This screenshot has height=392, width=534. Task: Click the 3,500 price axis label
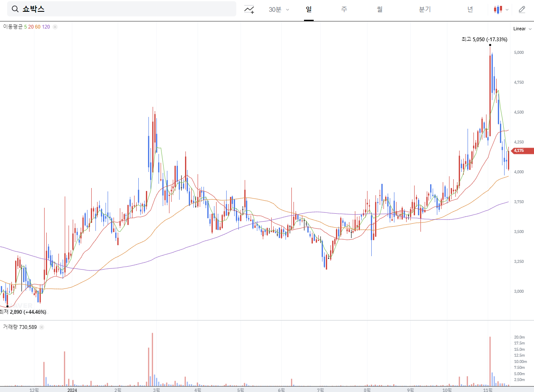point(518,232)
